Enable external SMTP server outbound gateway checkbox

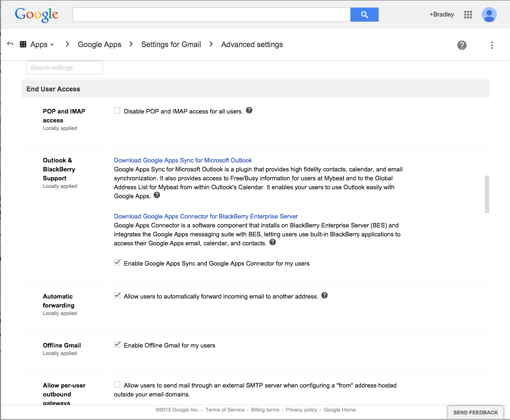[x=117, y=385]
